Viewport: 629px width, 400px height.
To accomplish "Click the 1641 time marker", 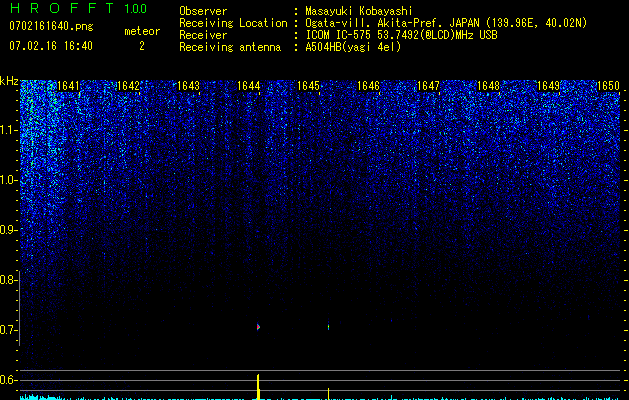I will point(68,86).
